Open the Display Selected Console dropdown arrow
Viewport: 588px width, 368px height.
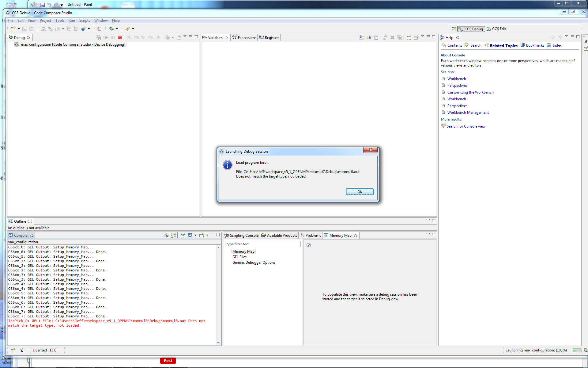[195, 235]
